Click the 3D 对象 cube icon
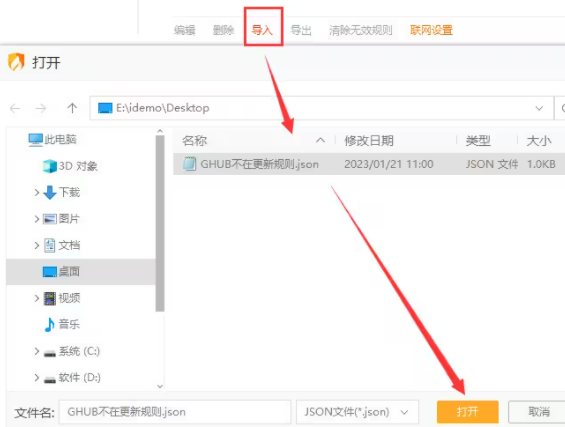Viewport: 565px width, 427px height. click(x=50, y=166)
